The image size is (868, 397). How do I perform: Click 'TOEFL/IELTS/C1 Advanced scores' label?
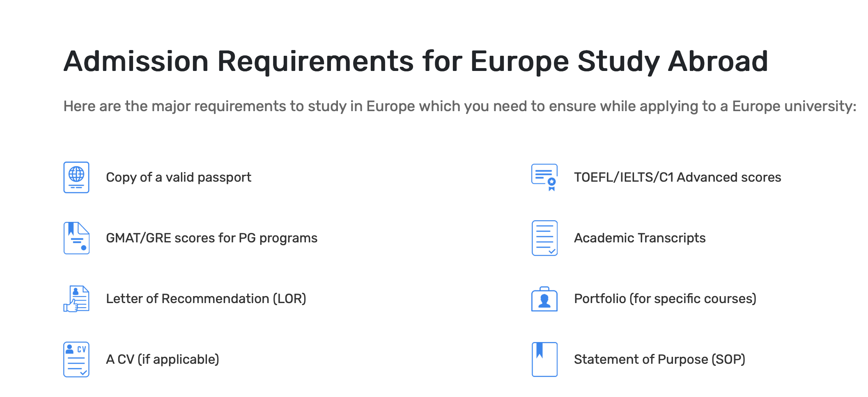(x=677, y=177)
